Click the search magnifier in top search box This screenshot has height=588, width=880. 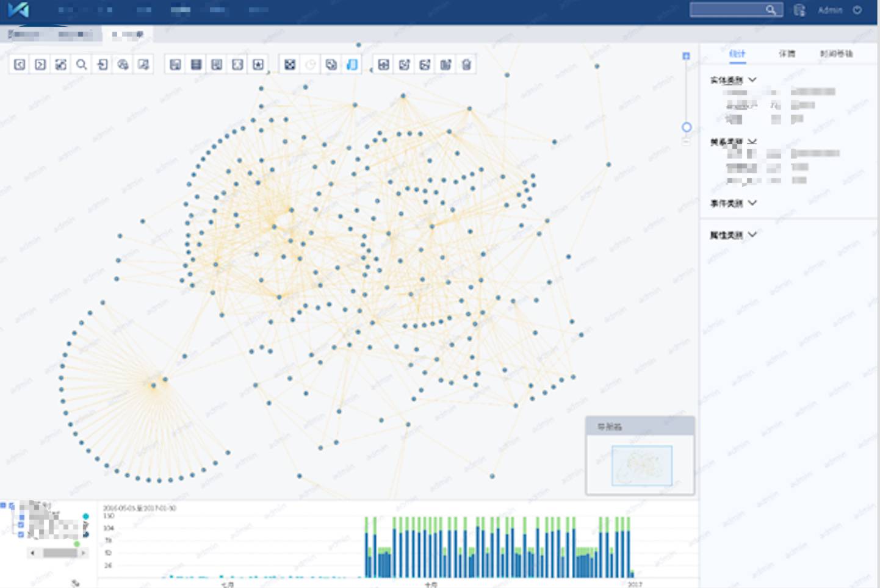click(x=771, y=10)
